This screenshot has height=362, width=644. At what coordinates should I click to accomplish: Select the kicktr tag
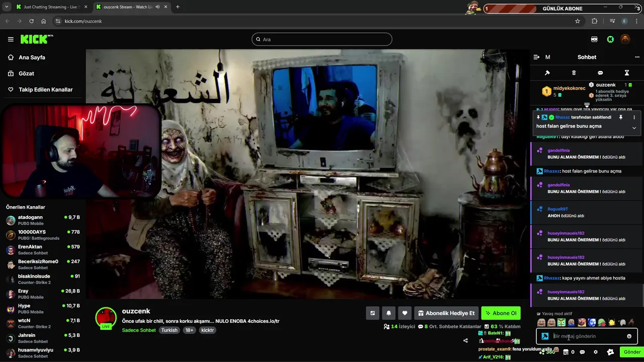click(207, 330)
